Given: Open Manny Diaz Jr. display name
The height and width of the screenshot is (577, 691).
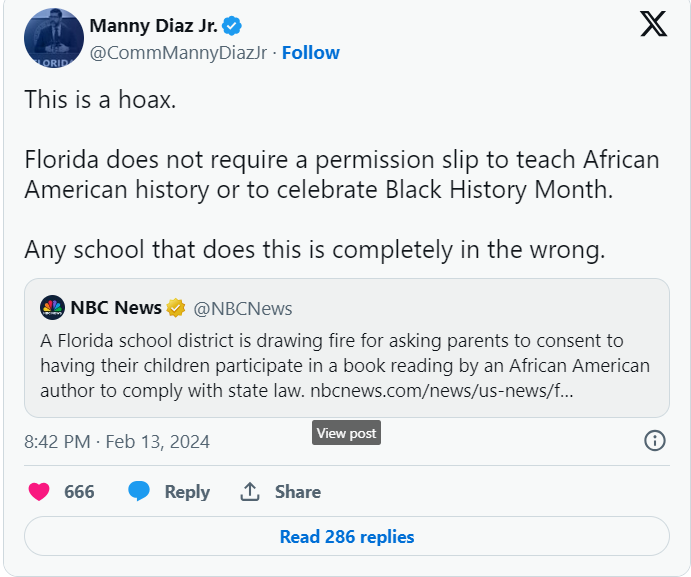Looking at the screenshot, I should tap(153, 26).
